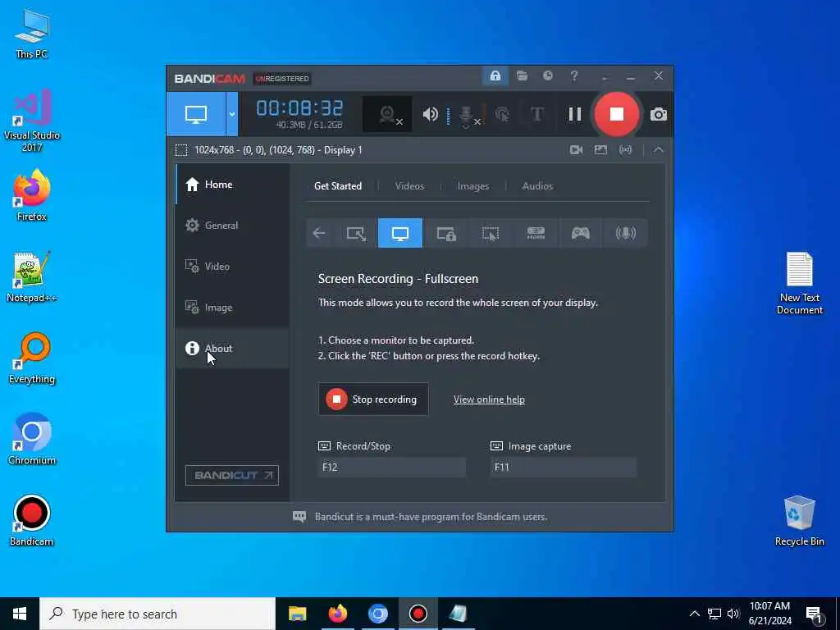840x630 pixels.
Task: Click the dashed rectangle area icon
Action: tap(181, 150)
